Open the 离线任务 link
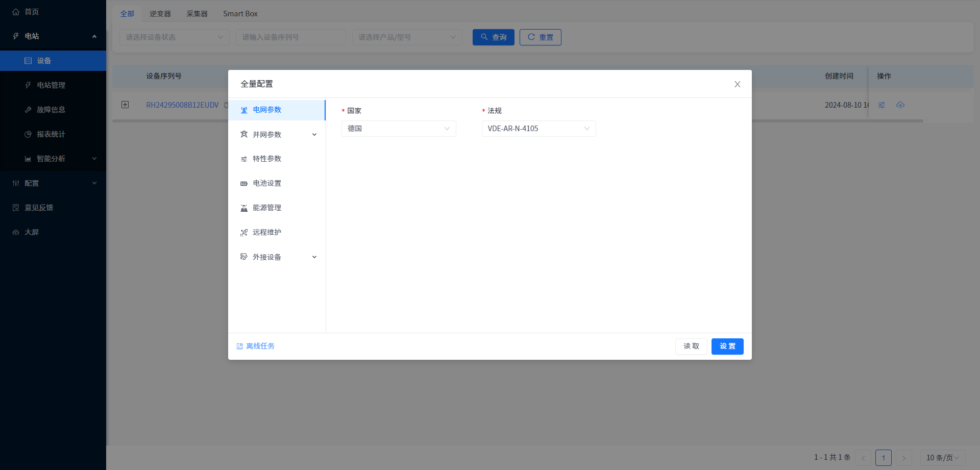Viewport: 980px width, 470px height. point(260,346)
